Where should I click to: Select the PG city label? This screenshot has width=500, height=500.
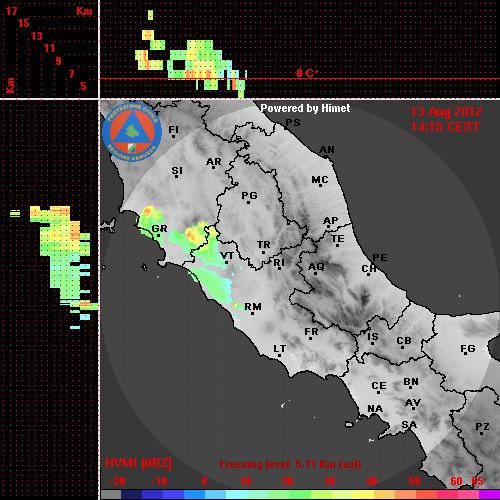click(249, 195)
